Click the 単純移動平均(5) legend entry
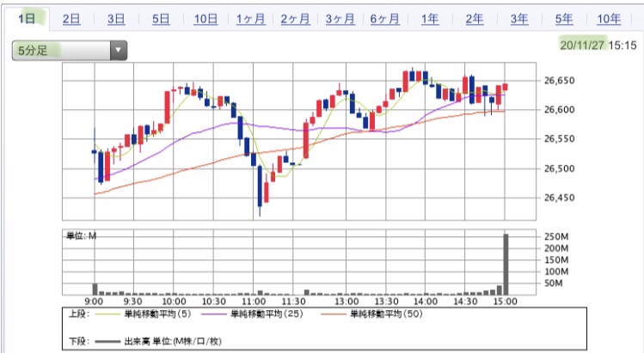Image resolution: width=644 pixels, height=353 pixels. point(153,314)
